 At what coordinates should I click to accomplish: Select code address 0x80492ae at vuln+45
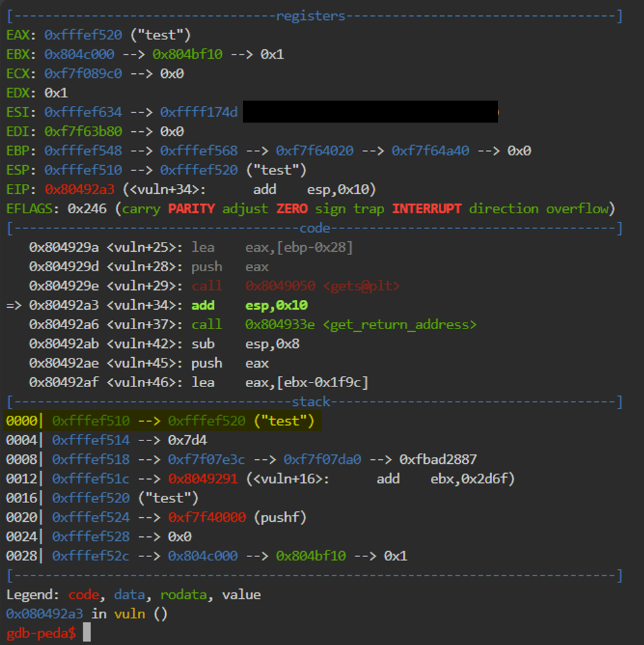64,362
